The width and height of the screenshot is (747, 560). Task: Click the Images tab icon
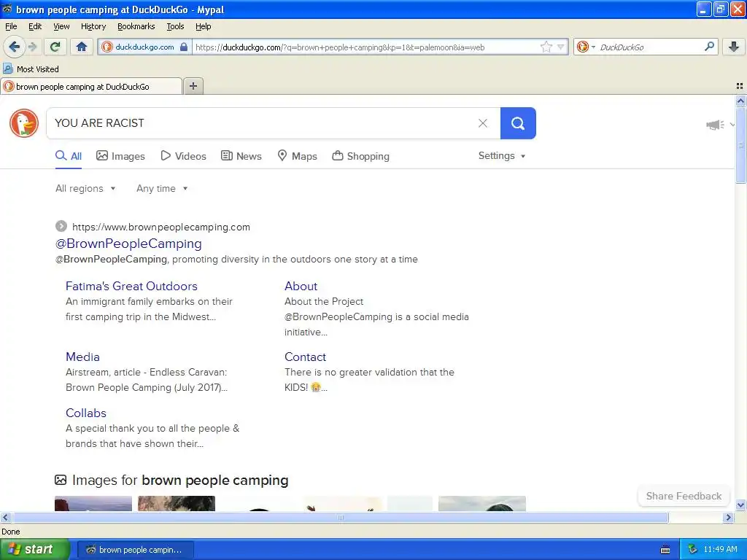click(102, 155)
